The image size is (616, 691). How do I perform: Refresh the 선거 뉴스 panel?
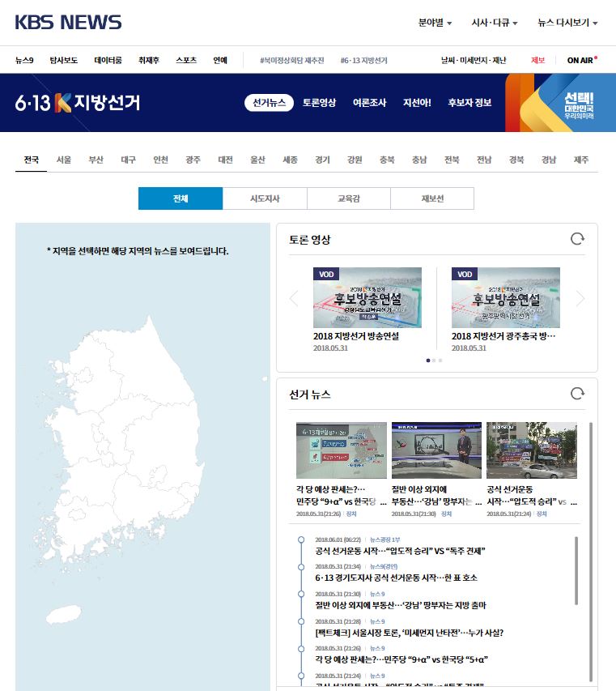pyautogui.click(x=577, y=394)
